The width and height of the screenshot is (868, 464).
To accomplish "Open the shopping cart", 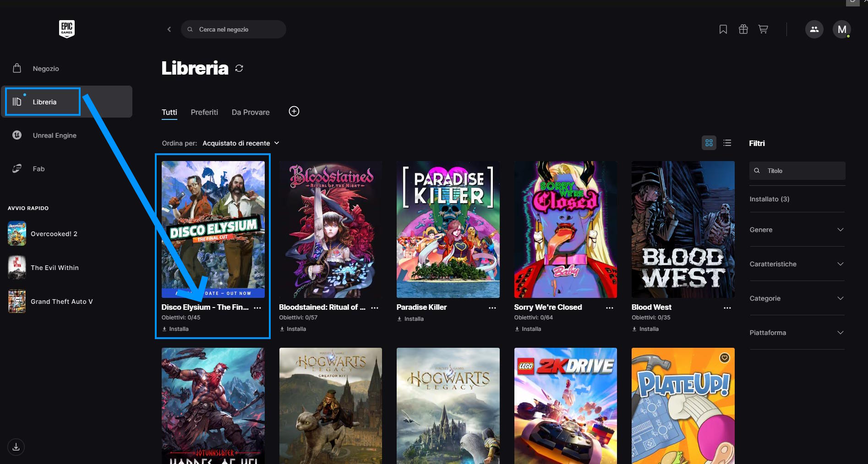I will pyautogui.click(x=763, y=29).
